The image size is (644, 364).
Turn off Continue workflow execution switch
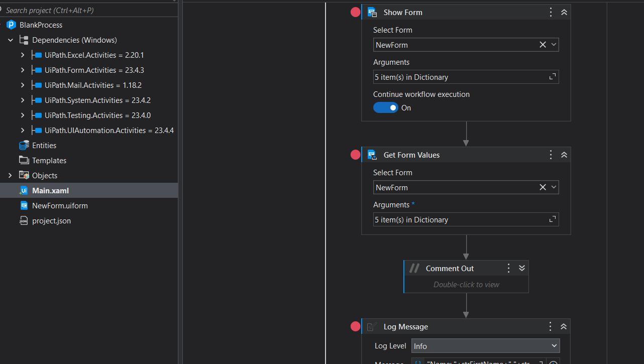[x=385, y=108]
